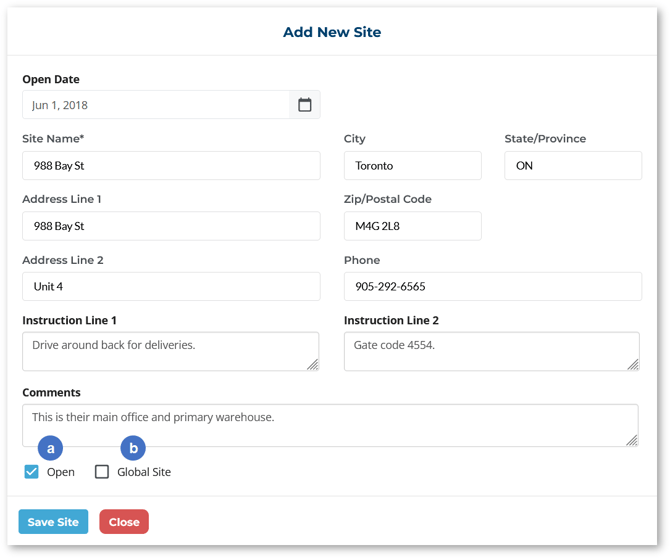Click the Open Date field
Screen dimensions: 670x558
[x=156, y=105]
